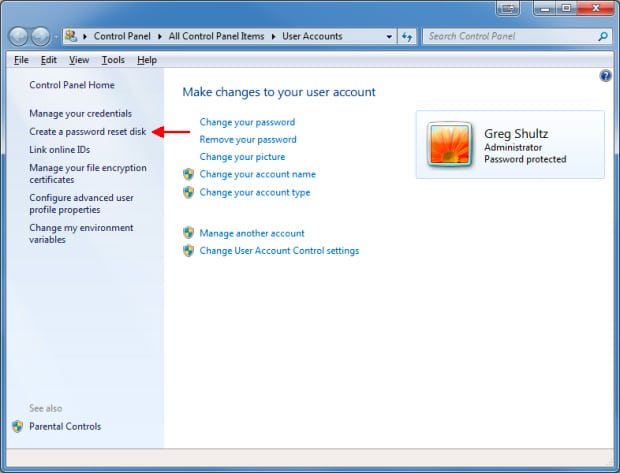Click the shield icon next to Parental Controls
The image size is (620, 473).
(17, 426)
